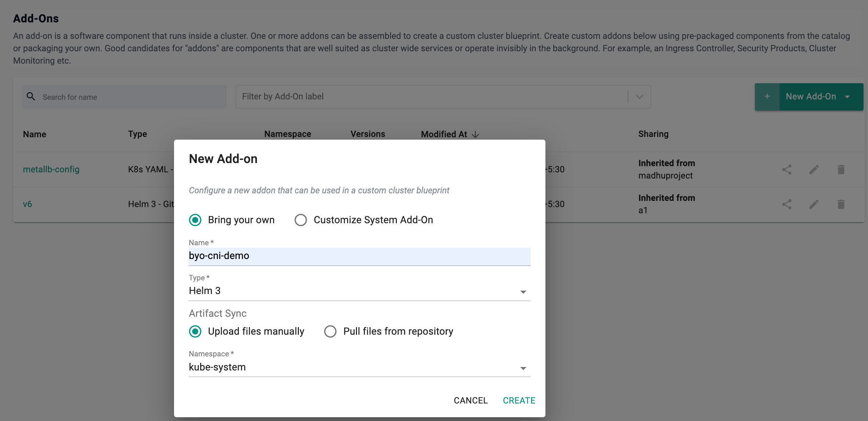Open the Type dropdown showing Helm 3
This screenshot has width=868, height=421.
359,291
